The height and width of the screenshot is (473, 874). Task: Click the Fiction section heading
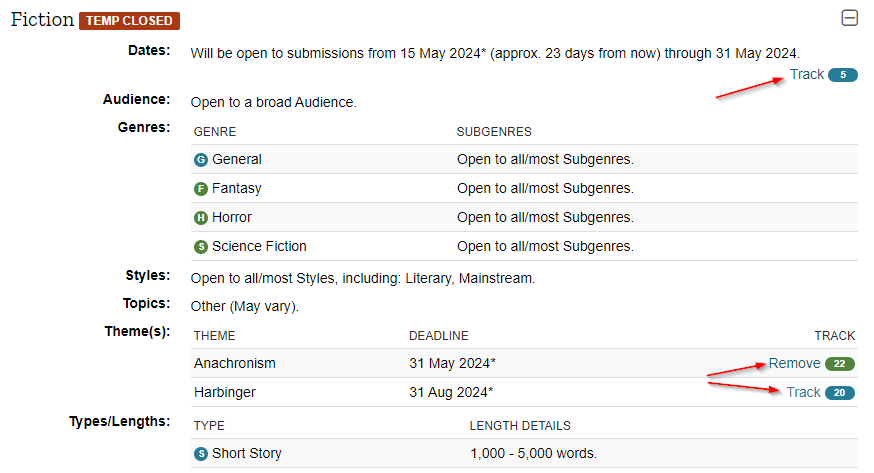coord(42,20)
